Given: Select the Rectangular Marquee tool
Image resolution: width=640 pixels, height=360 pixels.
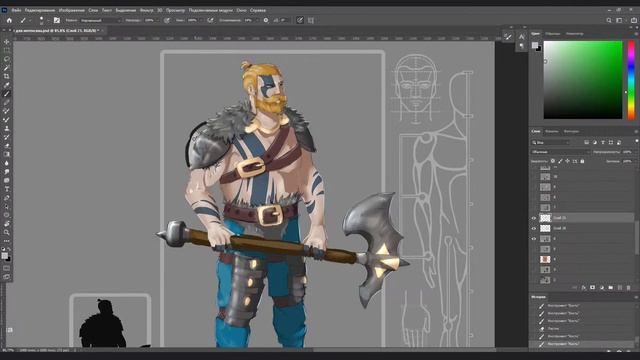Looking at the screenshot, I should pos(7,51).
